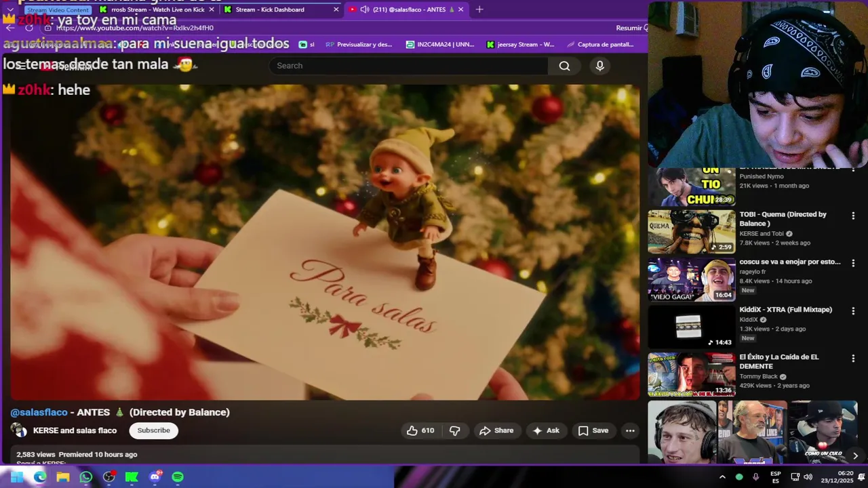This screenshot has height=488, width=868.
Task: Open the Windows Start menu
Action: click(17, 477)
